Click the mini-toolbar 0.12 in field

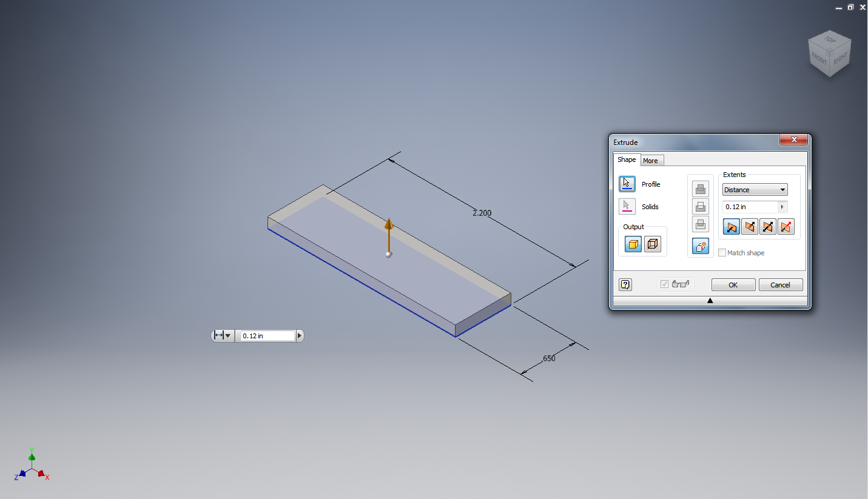(267, 335)
